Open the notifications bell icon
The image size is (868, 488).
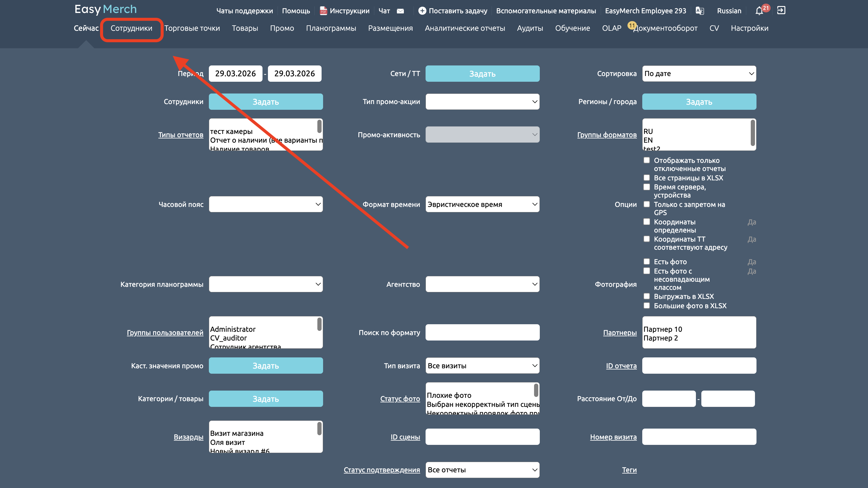tap(759, 11)
